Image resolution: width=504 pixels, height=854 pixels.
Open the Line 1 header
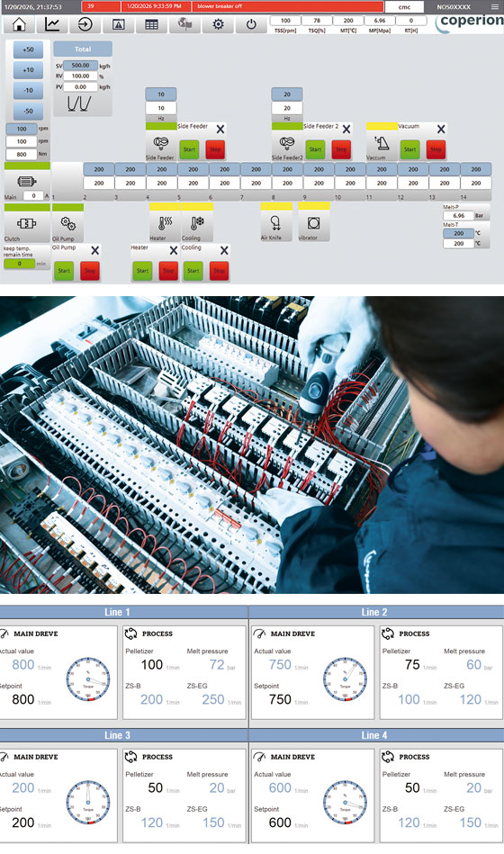click(x=117, y=612)
